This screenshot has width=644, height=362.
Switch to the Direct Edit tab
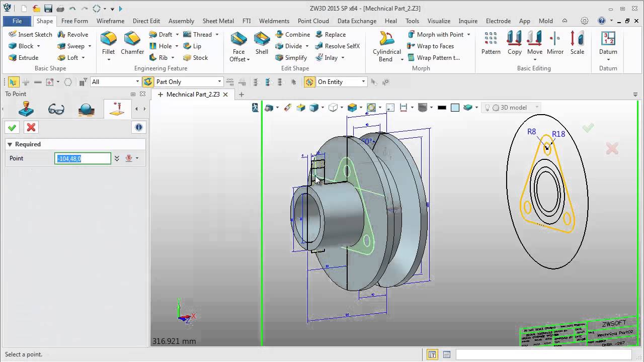(x=146, y=21)
